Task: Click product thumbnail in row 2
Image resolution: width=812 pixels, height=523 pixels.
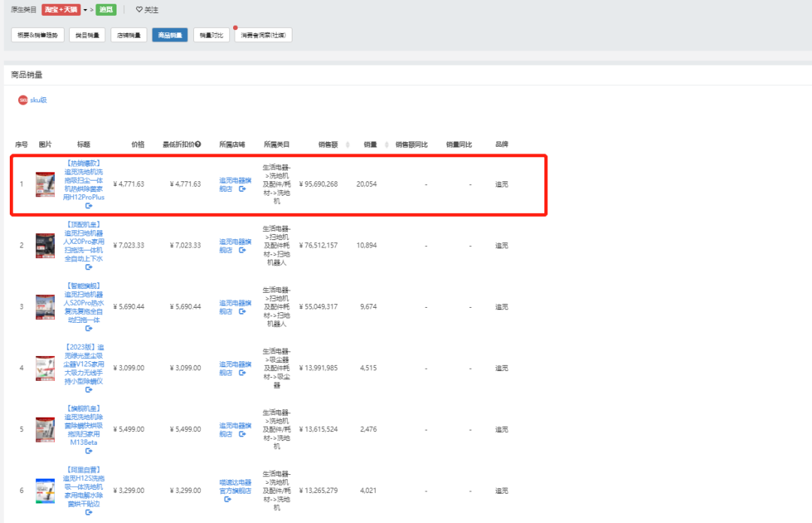Action: (45, 245)
